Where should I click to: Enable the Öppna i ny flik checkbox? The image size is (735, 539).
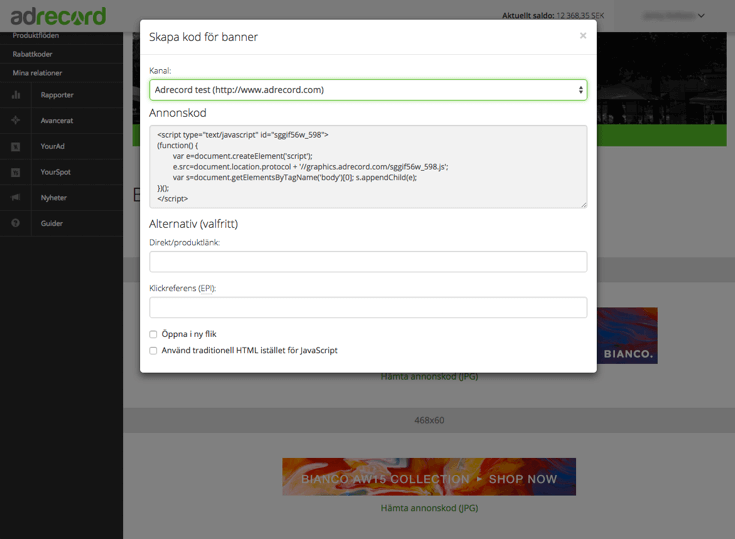153,335
